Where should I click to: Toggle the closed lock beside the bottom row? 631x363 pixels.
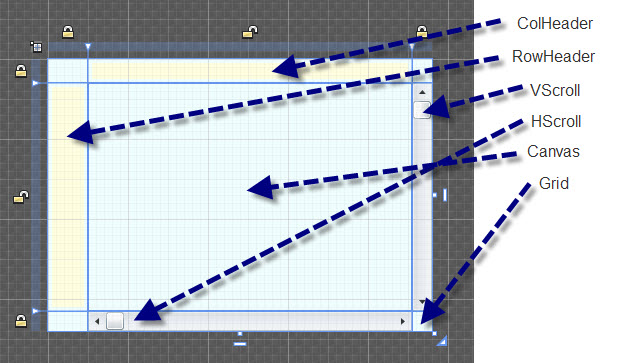tap(21, 321)
